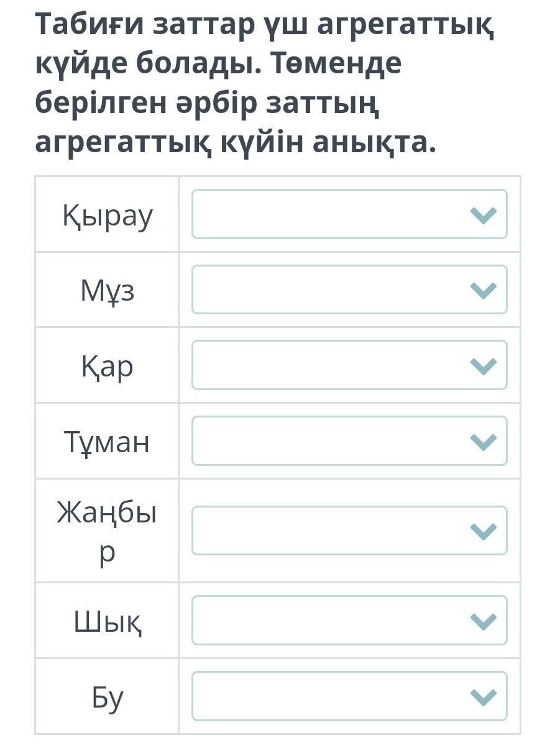Viewport: 537px width, 756px height.
Task: Click the chevron arrow in Тұман row
Action: tap(484, 442)
